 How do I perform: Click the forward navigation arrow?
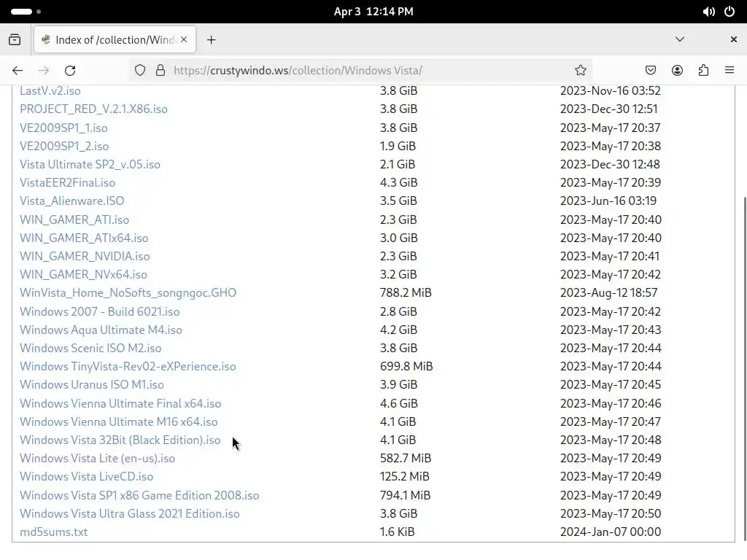click(x=44, y=71)
